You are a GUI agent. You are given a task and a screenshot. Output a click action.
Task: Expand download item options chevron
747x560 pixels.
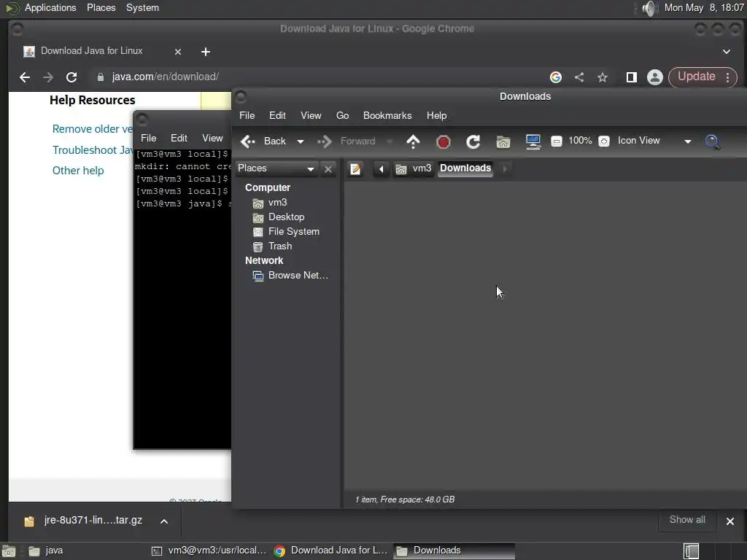tap(164, 521)
